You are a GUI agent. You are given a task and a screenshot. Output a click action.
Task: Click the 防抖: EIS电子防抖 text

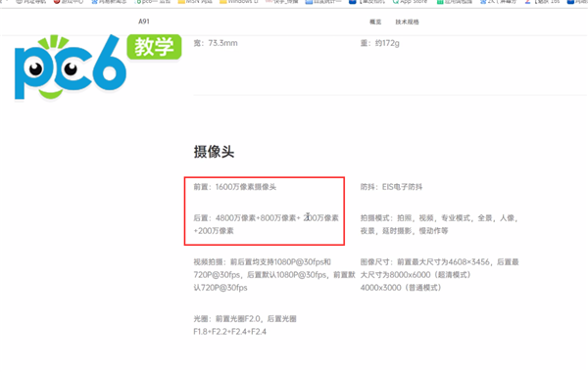click(x=391, y=187)
